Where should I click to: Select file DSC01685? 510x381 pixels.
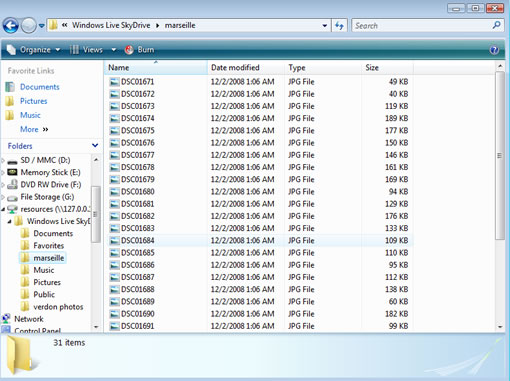coord(137,253)
